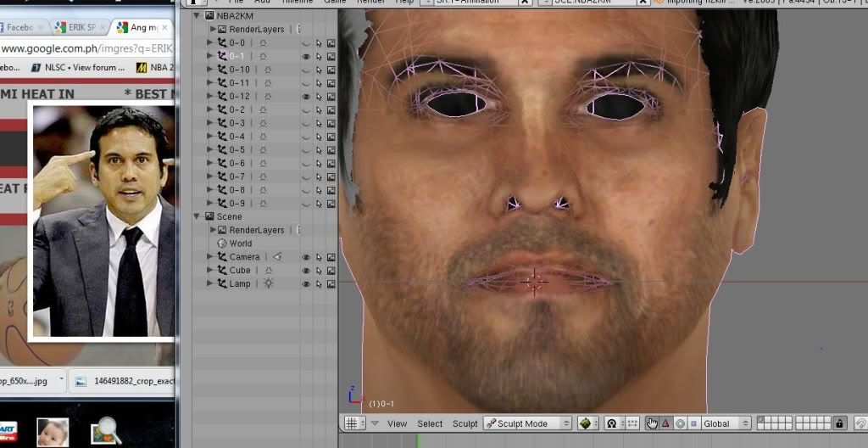Click the mesh data icon beside 0-12
Screen dimensions: 868x448
tap(268, 96)
